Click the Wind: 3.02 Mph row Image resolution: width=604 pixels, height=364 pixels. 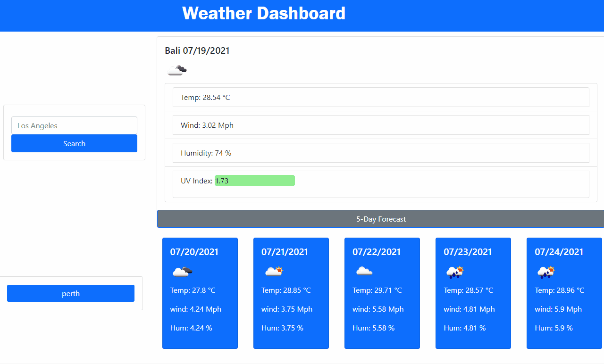[381, 125]
